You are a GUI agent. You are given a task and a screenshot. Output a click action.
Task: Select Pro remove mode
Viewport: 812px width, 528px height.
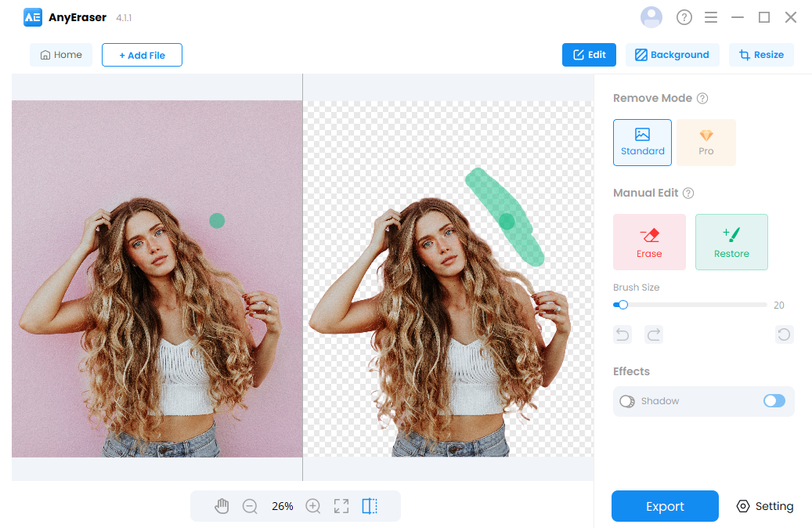706,143
